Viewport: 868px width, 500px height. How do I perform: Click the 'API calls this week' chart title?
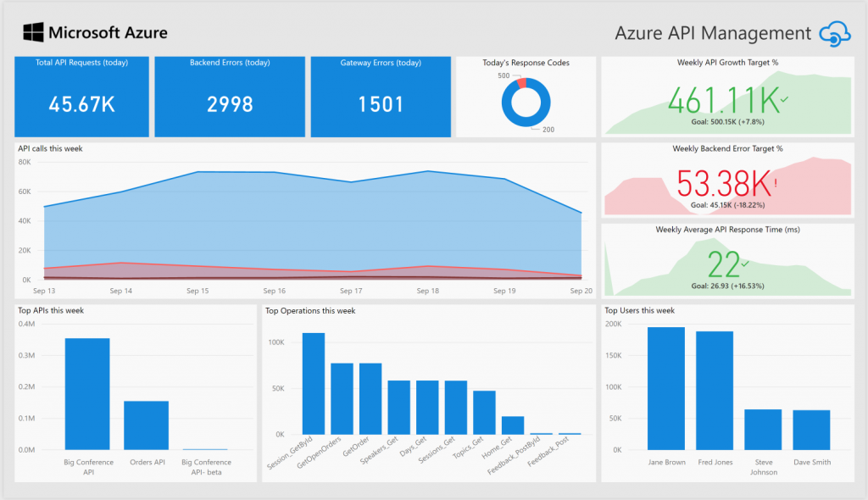click(x=50, y=148)
